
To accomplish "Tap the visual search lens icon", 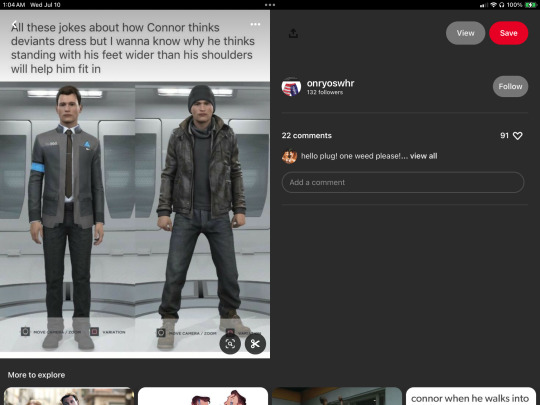I will (230, 344).
